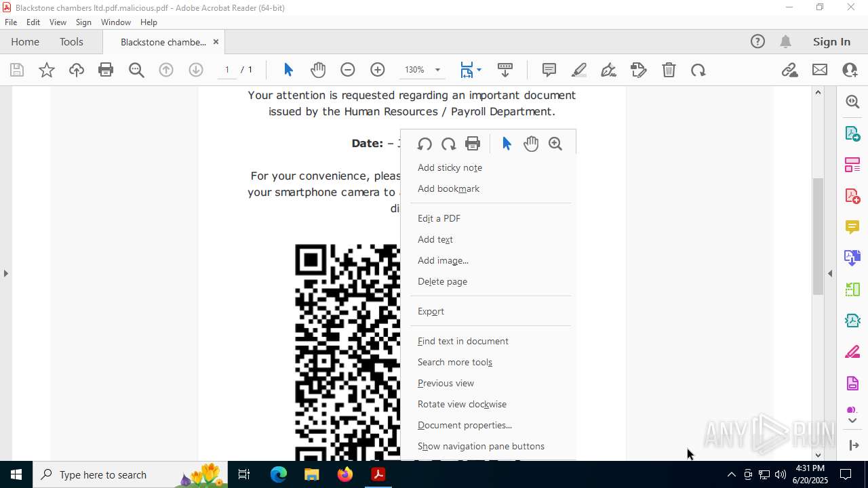Screen dimensions: 868x488
Task: Add a comment with the sticky note icon
Action: [x=549, y=70]
